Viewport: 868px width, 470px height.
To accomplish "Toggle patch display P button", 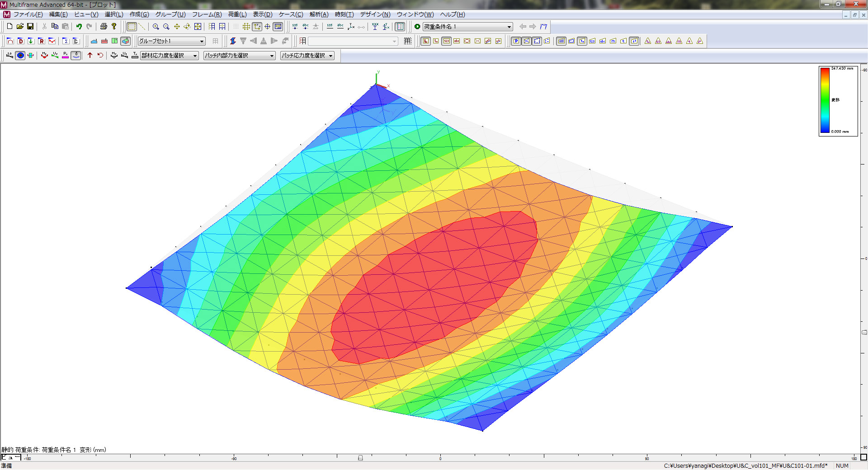I will coord(516,41).
